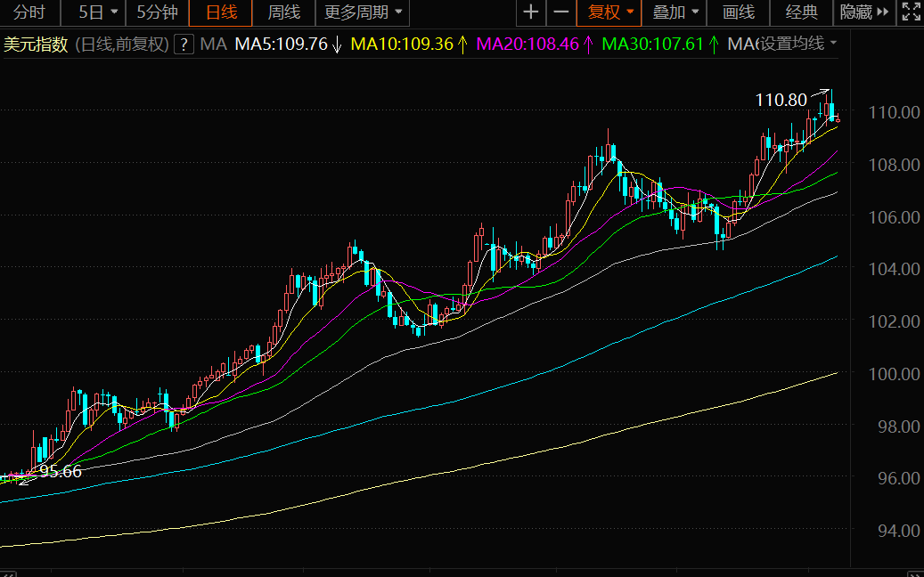
Task: Expand the 复权 dropdown
Action: tap(610, 12)
